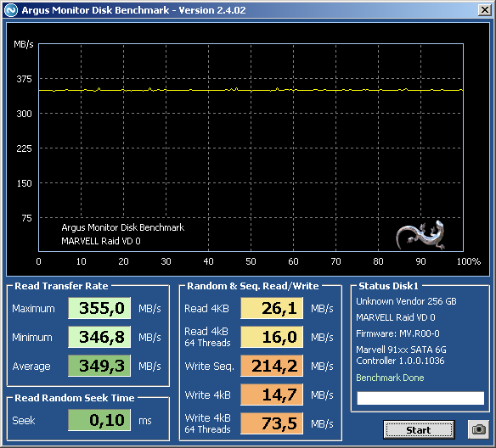This screenshot has height=448, width=496.
Task: Click the benchmark progress bar
Action: (420, 398)
